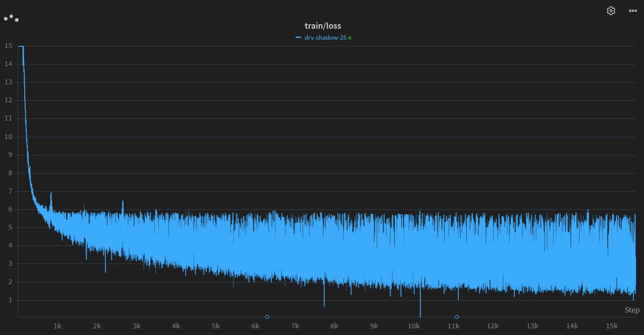Click the 15k x-axis tick label

[612, 326]
